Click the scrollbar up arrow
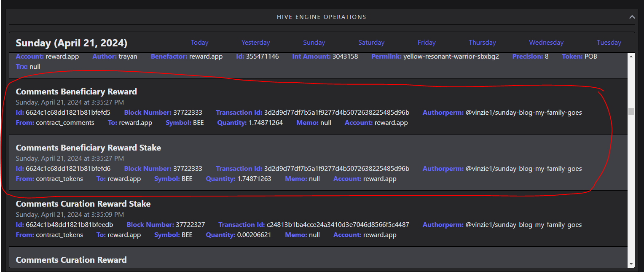Viewport: 644px width, 272px height. pyautogui.click(x=631, y=56)
